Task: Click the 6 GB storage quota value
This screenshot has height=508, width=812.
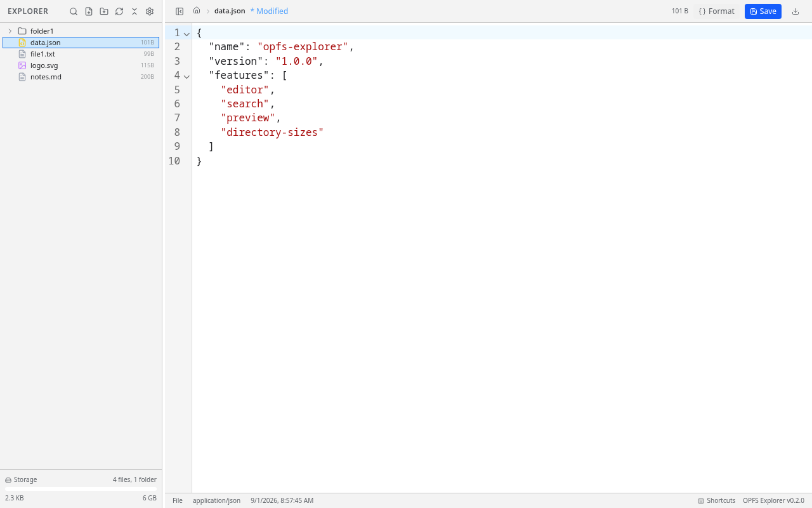Action: coord(150,498)
